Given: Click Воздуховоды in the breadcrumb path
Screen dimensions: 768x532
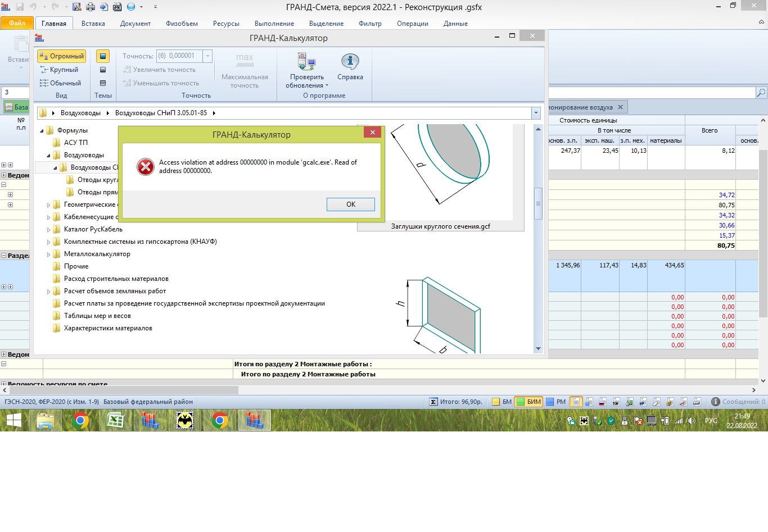Looking at the screenshot, I should [80, 113].
